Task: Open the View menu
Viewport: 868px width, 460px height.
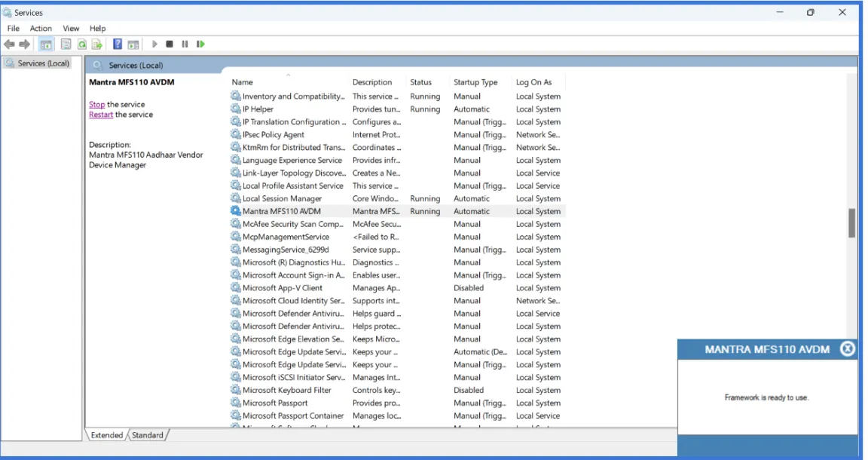Action: click(x=71, y=29)
